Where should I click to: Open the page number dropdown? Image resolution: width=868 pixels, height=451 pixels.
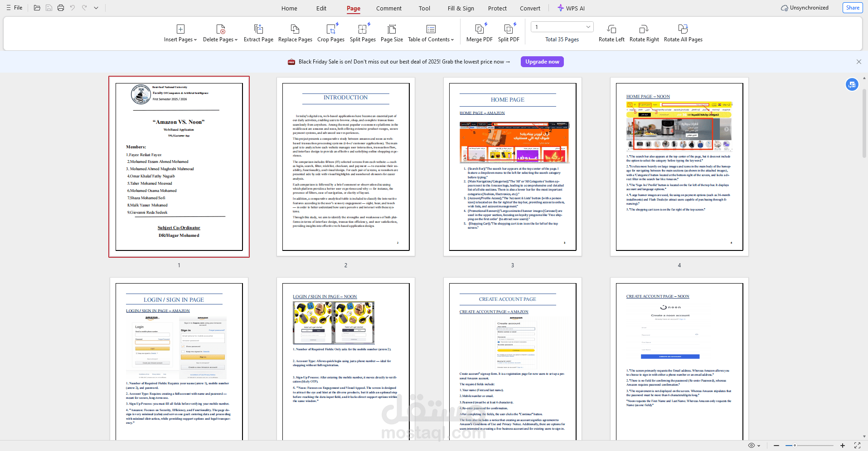click(x=562, y=27)
